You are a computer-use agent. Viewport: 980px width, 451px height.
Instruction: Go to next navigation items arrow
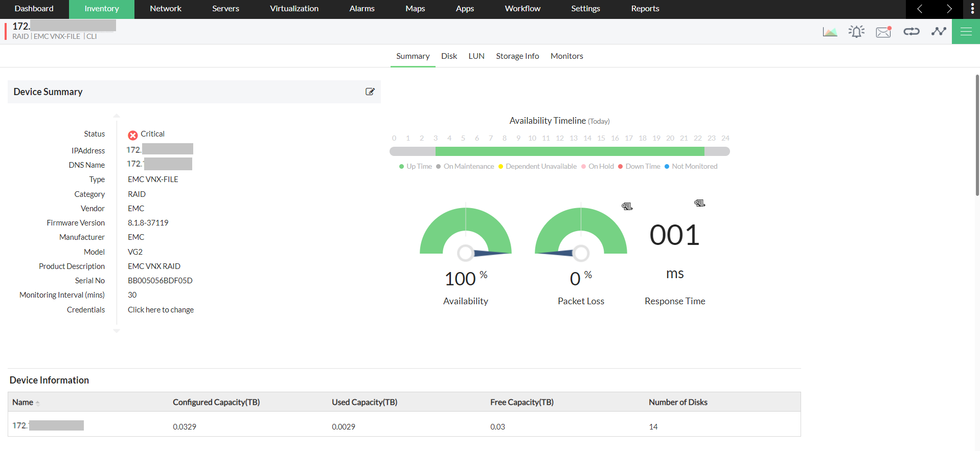click(949, 9)
